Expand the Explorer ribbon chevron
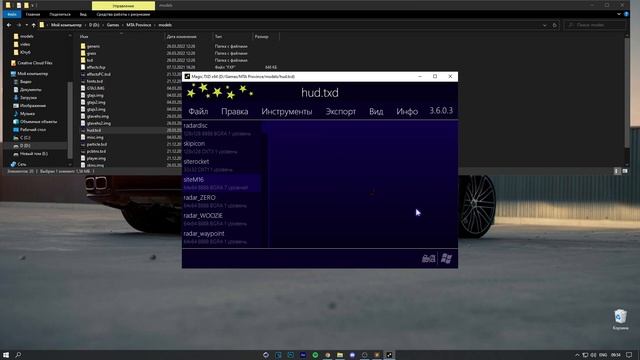 [x=619, y=14]
